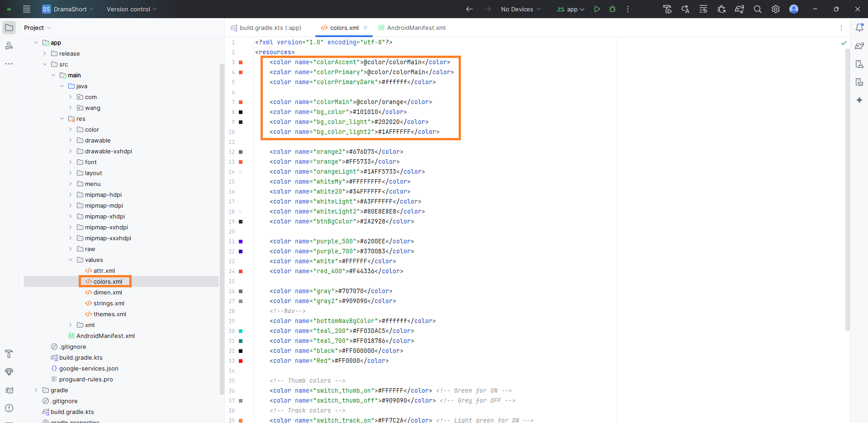Click the green inspection checkmark
Image resolution: width=868 pixels, height=423 pixels.
844,43
